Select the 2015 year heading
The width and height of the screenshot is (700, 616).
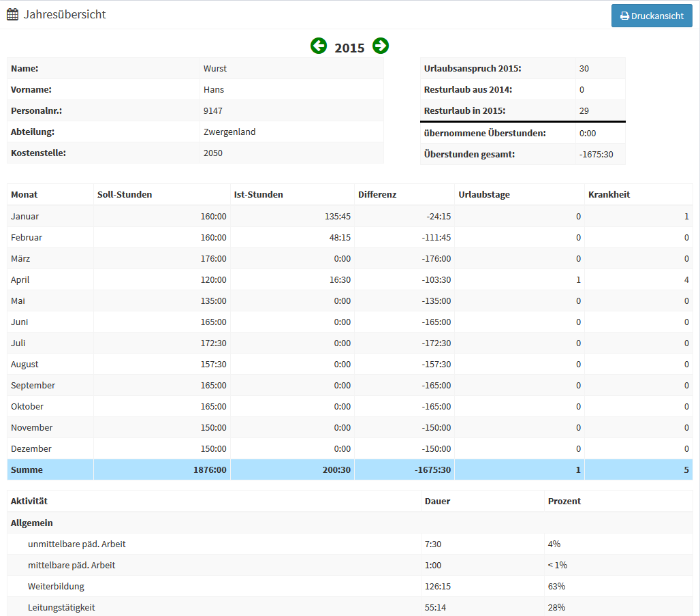click(349, 48)
